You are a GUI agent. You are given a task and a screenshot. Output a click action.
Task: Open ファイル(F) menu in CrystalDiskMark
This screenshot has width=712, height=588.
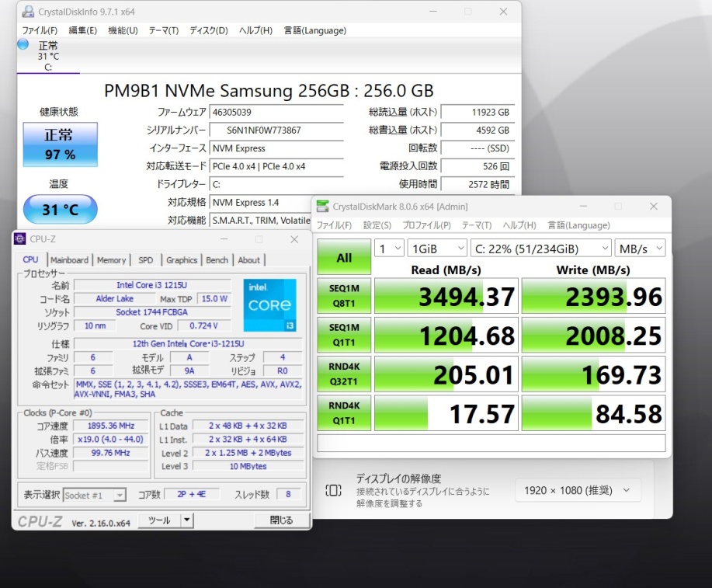point(334,225)
